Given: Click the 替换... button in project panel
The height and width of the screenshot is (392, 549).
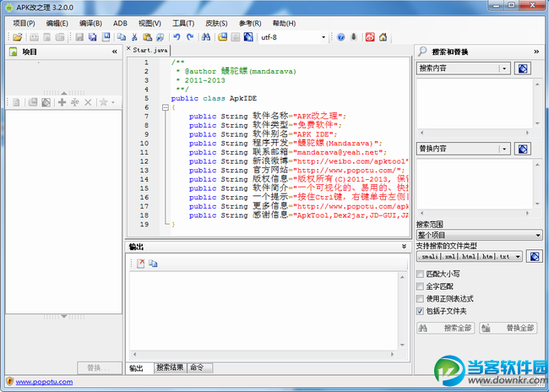Looking at the screenshot, I should pos(100,367).
